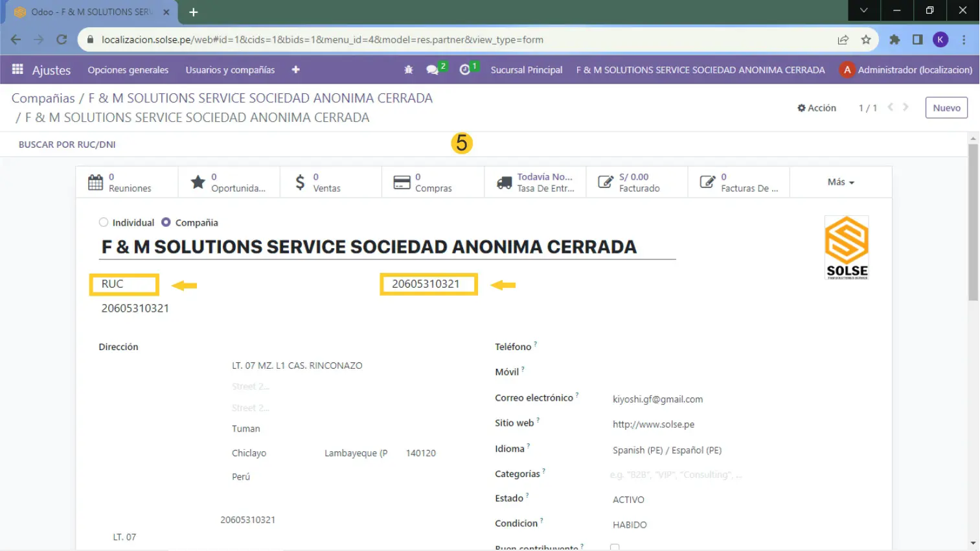This screenshot has width=980, height=551.
Task: Open the Oportunidades star stat button
Action: (x=229, y=182)
